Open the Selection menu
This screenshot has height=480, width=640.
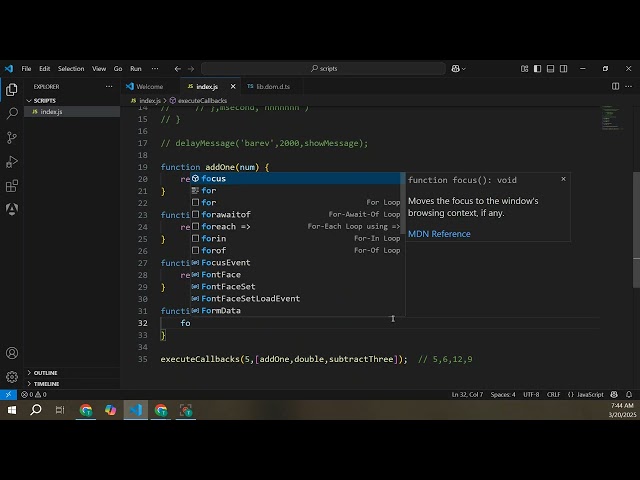click(x=71, y=69)
